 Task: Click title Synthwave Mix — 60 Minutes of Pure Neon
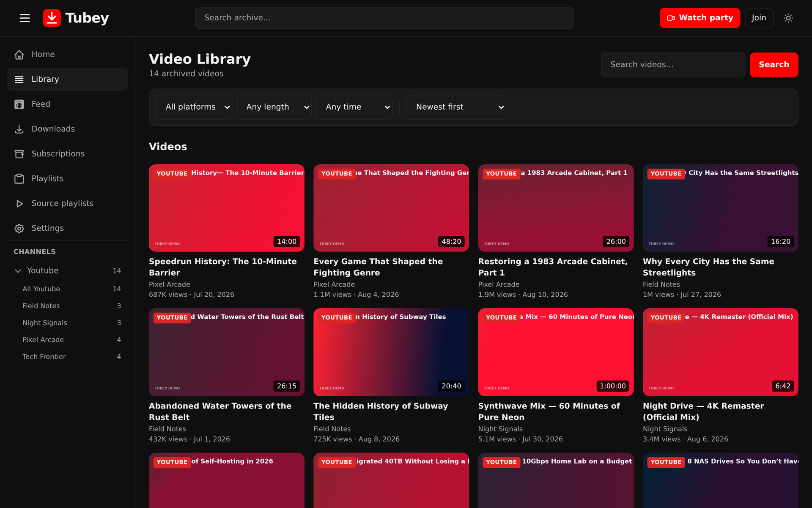[x=549, y=411]
